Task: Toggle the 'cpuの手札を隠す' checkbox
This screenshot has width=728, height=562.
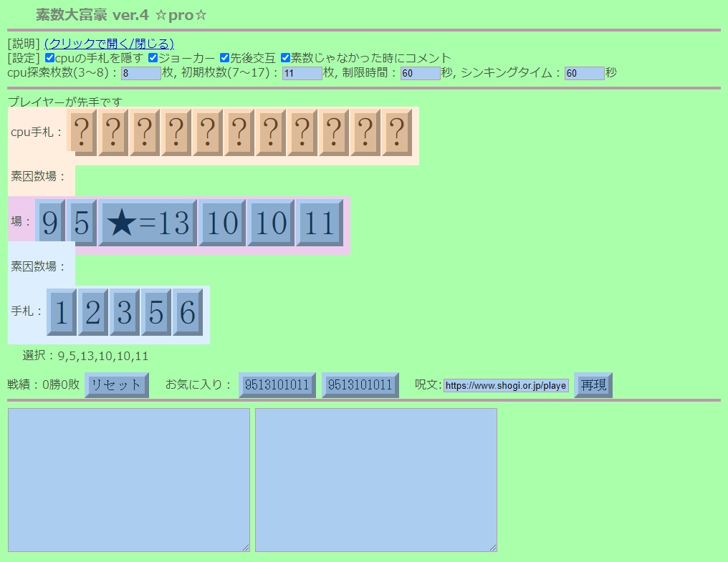Action: click(49, 58)
